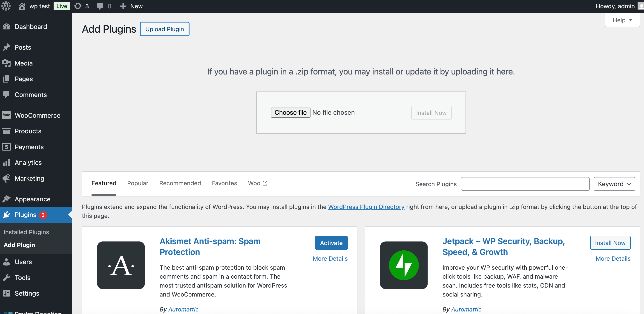Click the Posts pushpin icon
644x314 pixels.
pos(6,47)
